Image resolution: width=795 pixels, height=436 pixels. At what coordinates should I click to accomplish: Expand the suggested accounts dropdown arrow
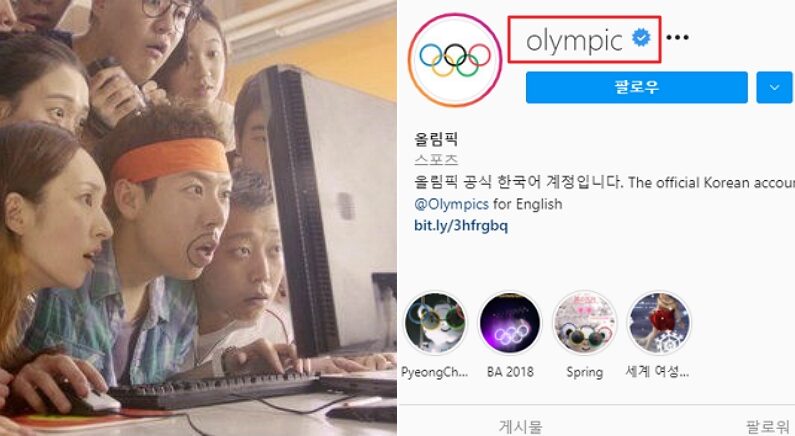774,87
